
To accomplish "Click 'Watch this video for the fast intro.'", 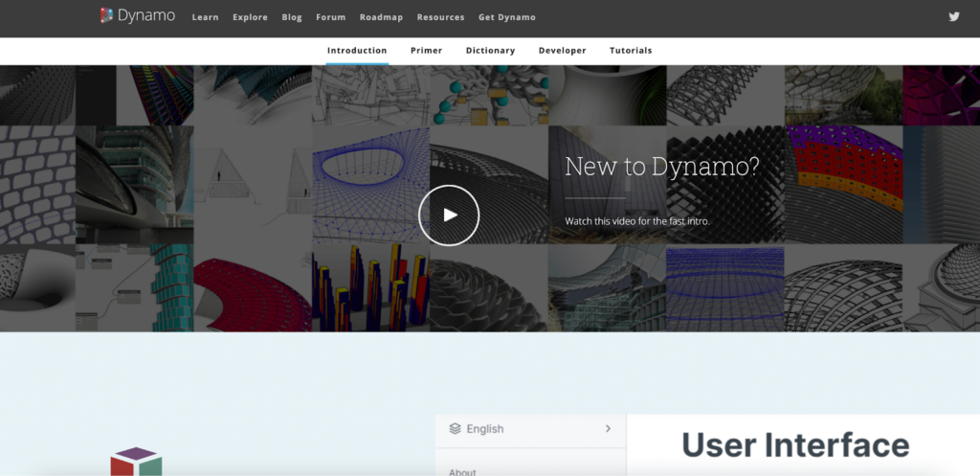I will (637, 221).
